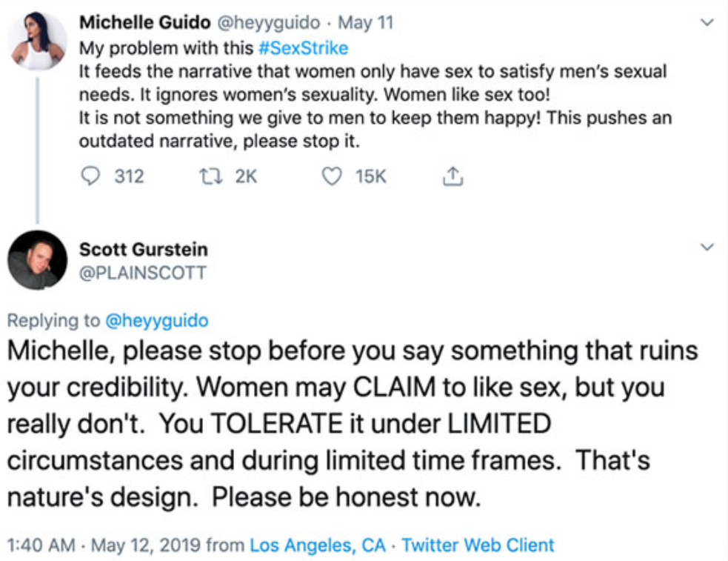This screenshot has height=561, width=728.
Task: Open Michelle Guido's profile picture
Action: [37, 42]
